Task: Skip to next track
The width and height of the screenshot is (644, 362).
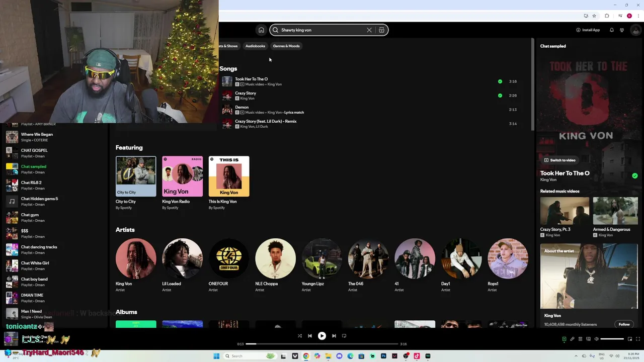Action: pos(334,336)
